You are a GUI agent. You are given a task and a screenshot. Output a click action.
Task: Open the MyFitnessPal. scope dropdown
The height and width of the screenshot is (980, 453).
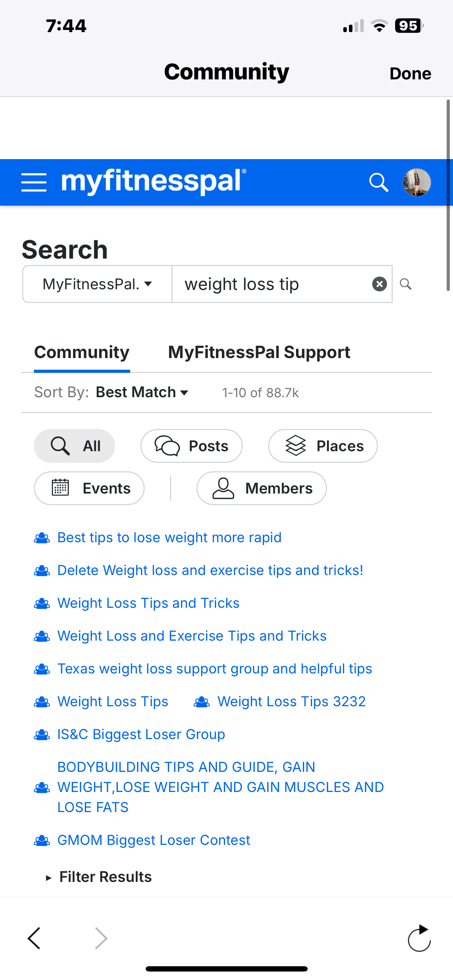pos(97,284)
